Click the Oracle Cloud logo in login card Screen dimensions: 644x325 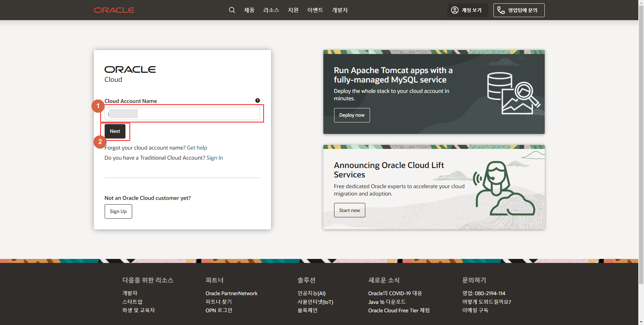[x=130, y=74]
